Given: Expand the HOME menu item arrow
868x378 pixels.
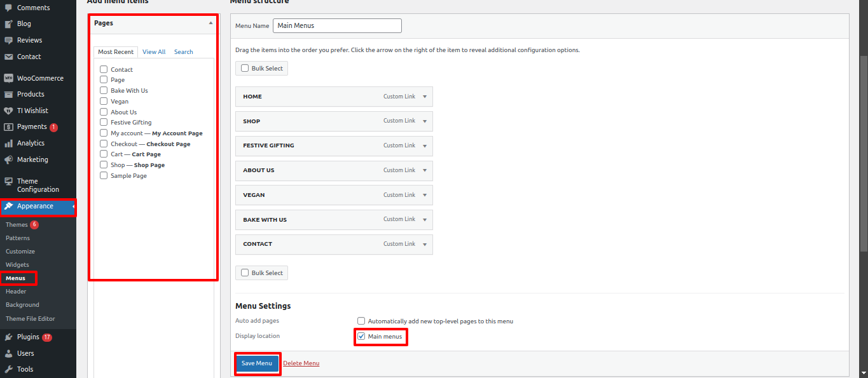Looking at the screenshot, I should click(x=424, y=97).
